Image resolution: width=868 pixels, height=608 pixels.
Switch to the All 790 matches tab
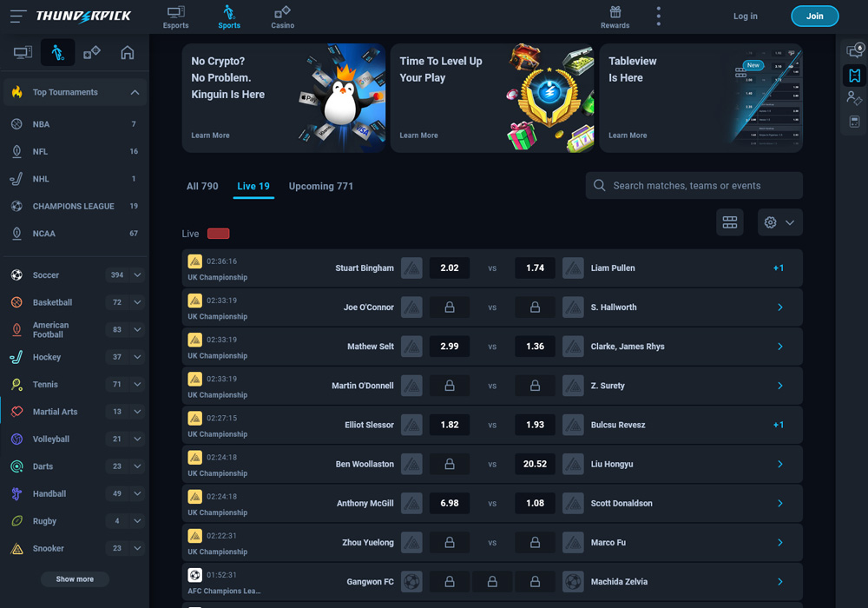202,186
